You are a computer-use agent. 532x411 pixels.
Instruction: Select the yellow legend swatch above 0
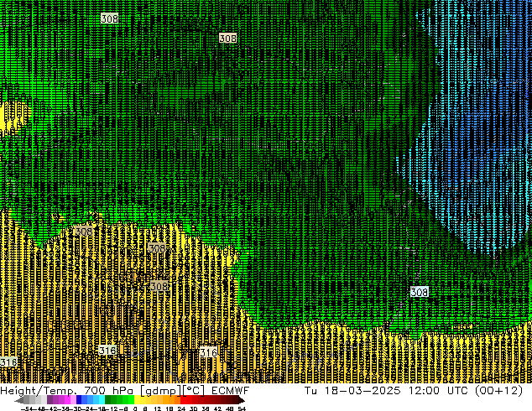[x=137, y=400]
